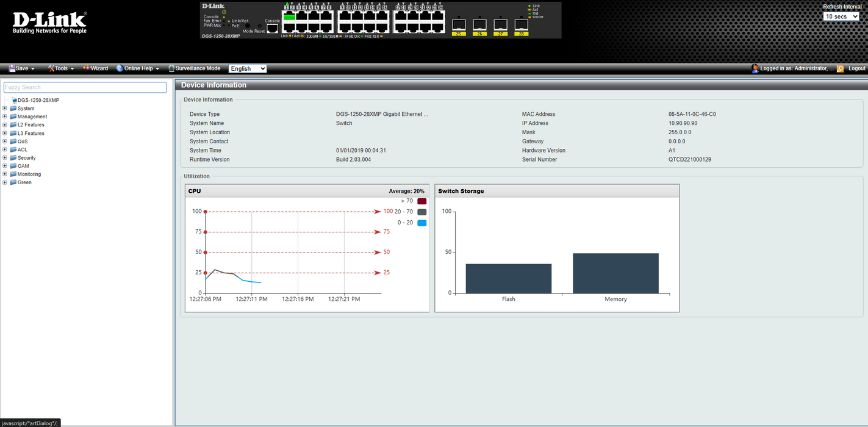Click the DGS-1250-28XMP device icon in tree
The width and height of the screenshot is (868, 427).
(13, 100)
